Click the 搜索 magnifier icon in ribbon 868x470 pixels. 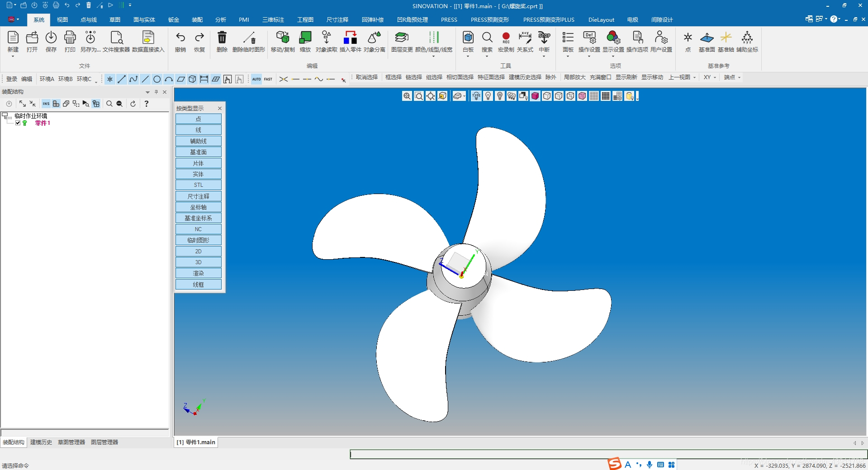tap(487, 38)
